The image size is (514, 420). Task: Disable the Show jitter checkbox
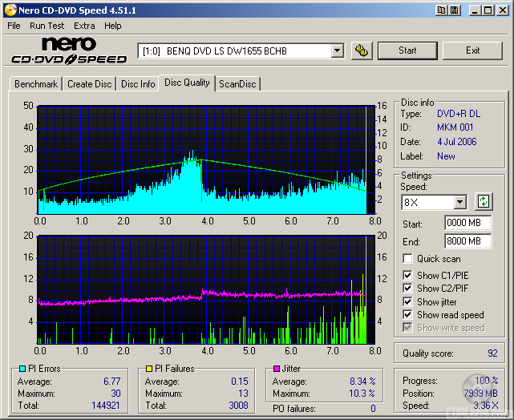click(408, 301)
